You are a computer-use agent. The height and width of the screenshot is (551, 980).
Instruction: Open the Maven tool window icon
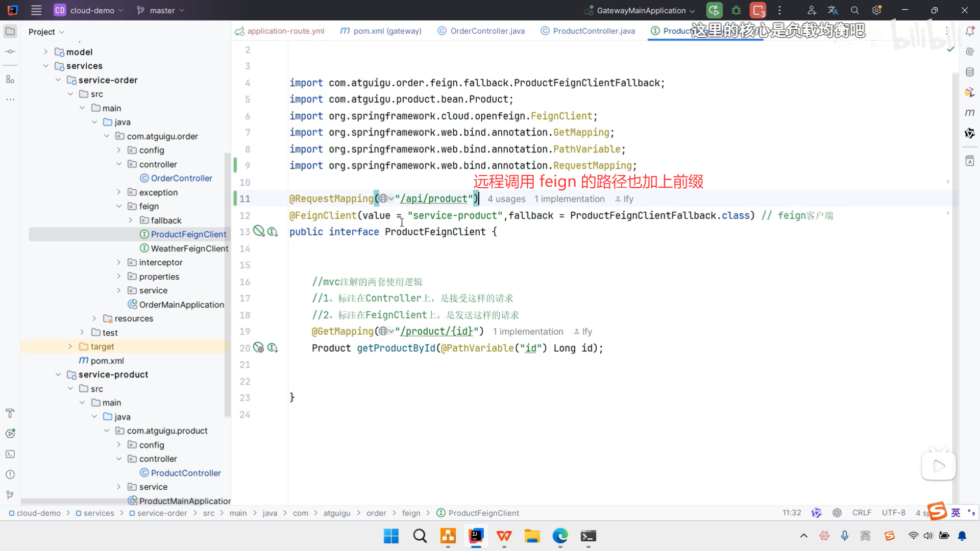point(970,113)
